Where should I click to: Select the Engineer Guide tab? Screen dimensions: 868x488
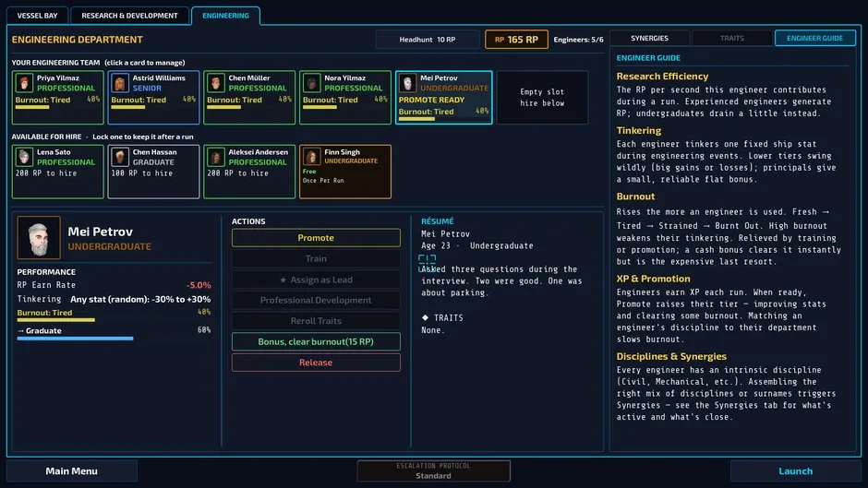[814, 38]
